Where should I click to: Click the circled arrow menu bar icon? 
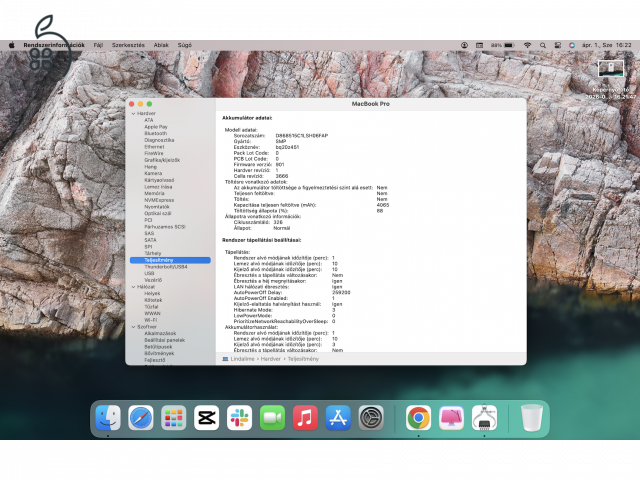click(464, 45)
